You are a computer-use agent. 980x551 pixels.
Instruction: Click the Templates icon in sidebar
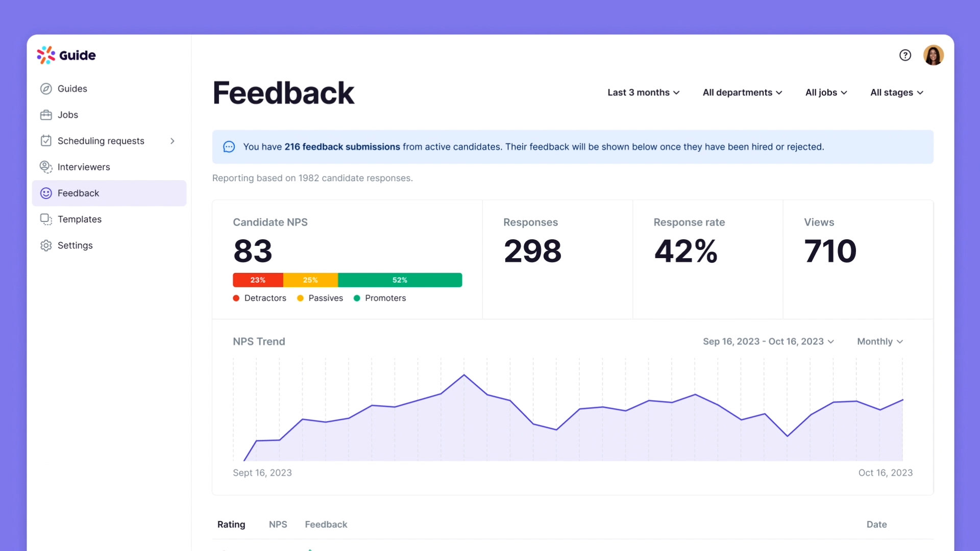[46, 219]
